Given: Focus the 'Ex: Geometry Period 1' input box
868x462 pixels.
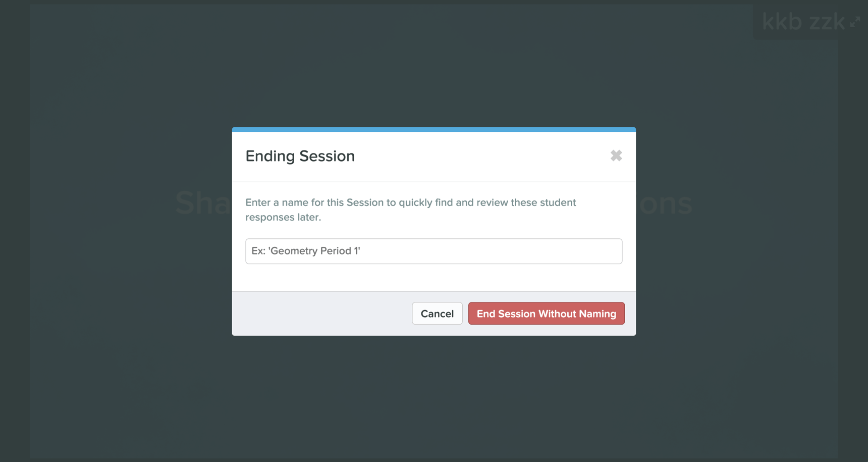Looking at the screenshot, I should pyautogui.click(x=433, y=251).
